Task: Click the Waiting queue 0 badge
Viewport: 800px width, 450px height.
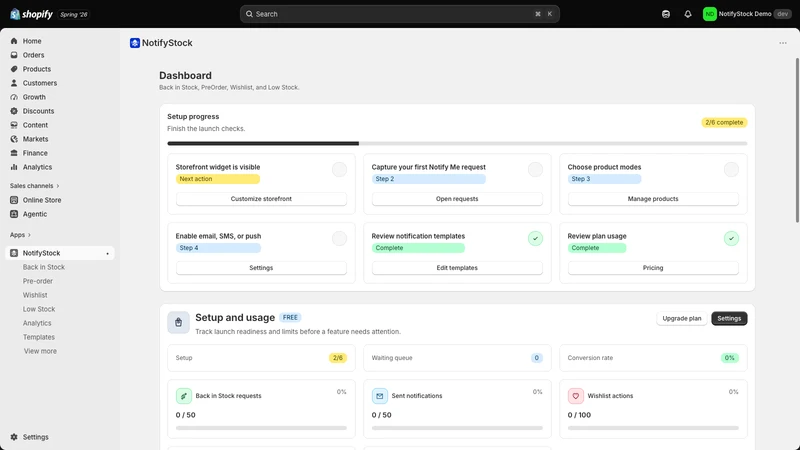Action: (x=536, y=358)
